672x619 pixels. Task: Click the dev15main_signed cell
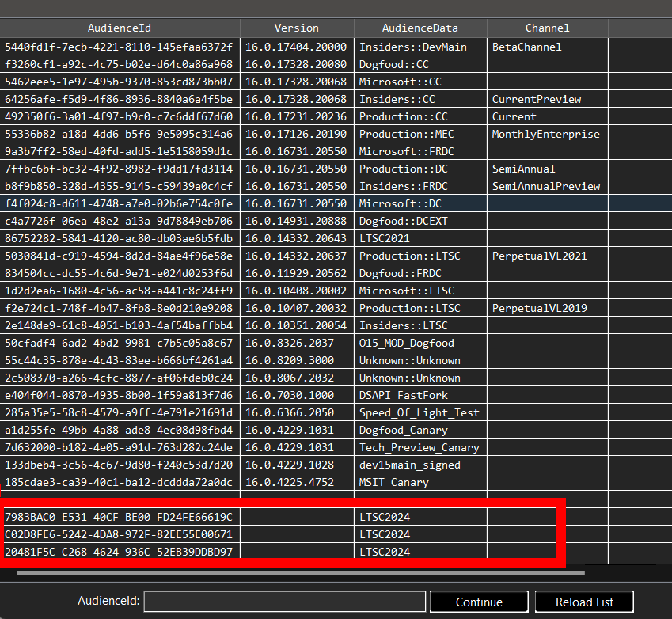pos(420,465)
